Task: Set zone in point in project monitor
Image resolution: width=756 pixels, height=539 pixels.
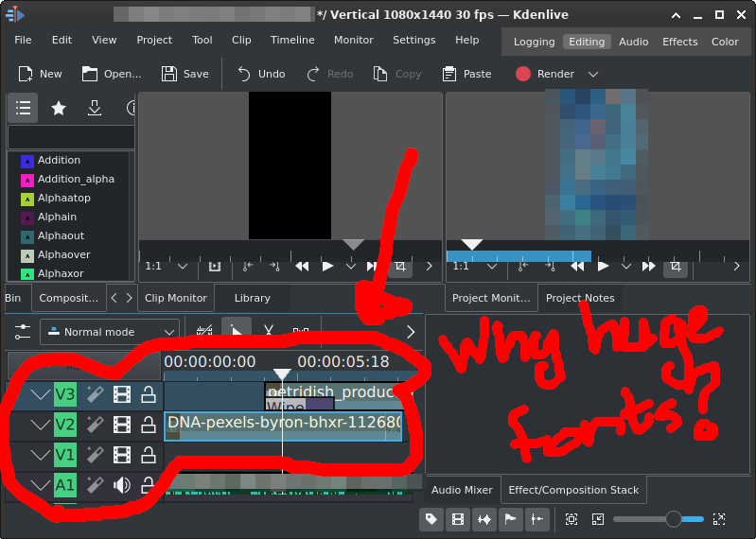Action: [523, 267]
